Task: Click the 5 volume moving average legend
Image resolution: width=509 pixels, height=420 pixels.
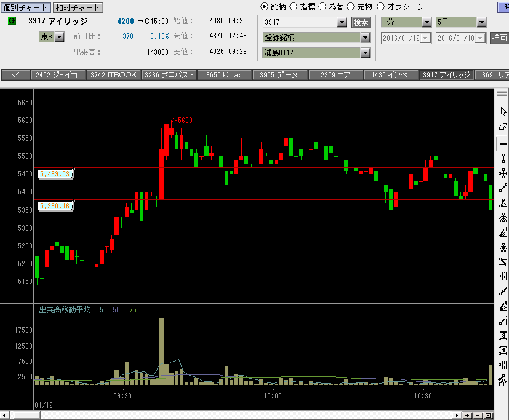Action: point(102,310)
